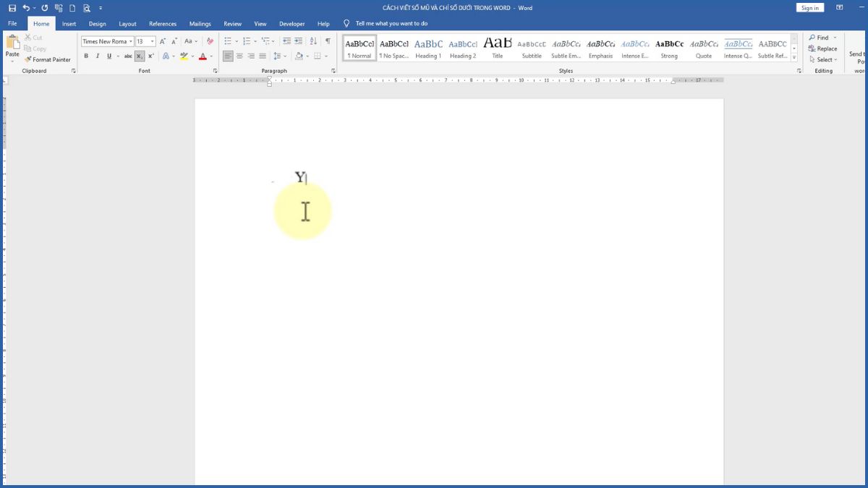868x488 pixels.
Task: Click the Borders icon
Action: click(x=317, y=56)
